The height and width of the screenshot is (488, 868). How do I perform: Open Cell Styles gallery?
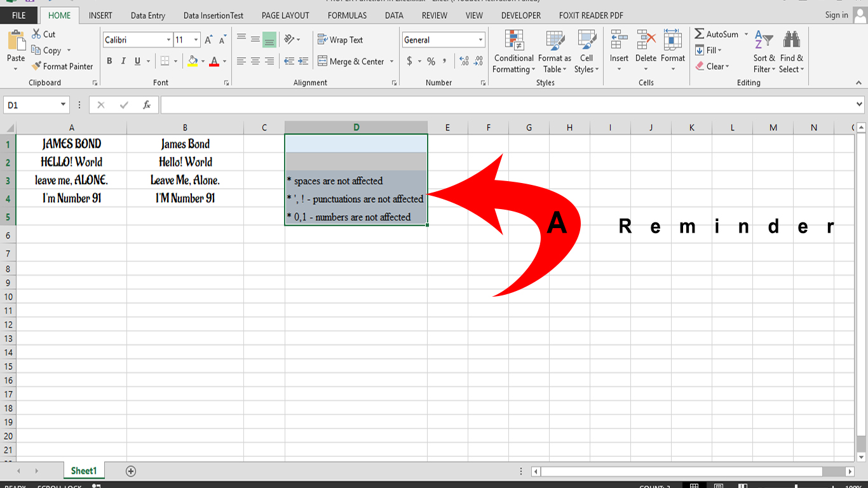pyautogui.click(x=586, y=52)
